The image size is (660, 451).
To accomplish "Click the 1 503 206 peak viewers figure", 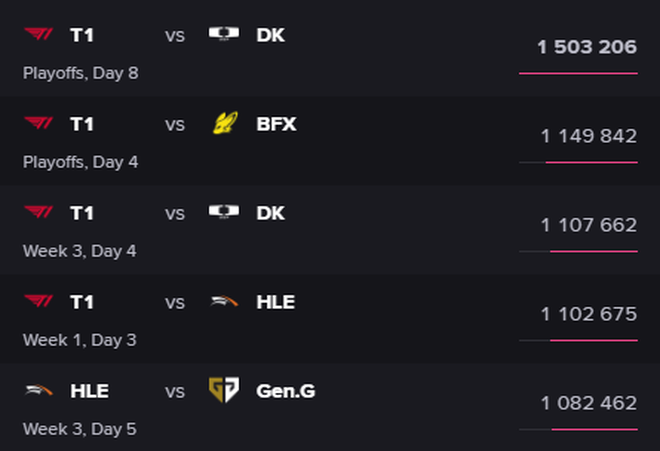I will 586,47.
